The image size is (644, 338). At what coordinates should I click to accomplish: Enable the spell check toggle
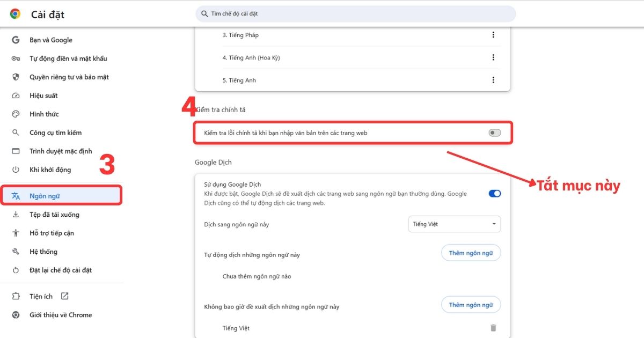pyautogui.click(x=494, y=131)
